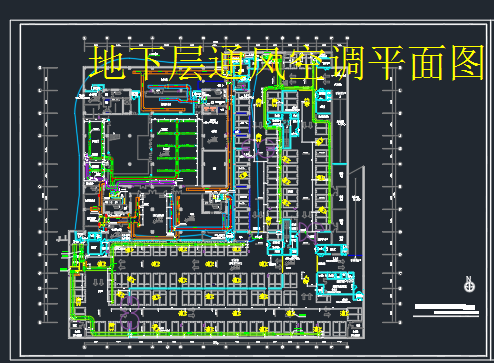Click the yellow title 地下层通风空调平面图

pos(287,63)
